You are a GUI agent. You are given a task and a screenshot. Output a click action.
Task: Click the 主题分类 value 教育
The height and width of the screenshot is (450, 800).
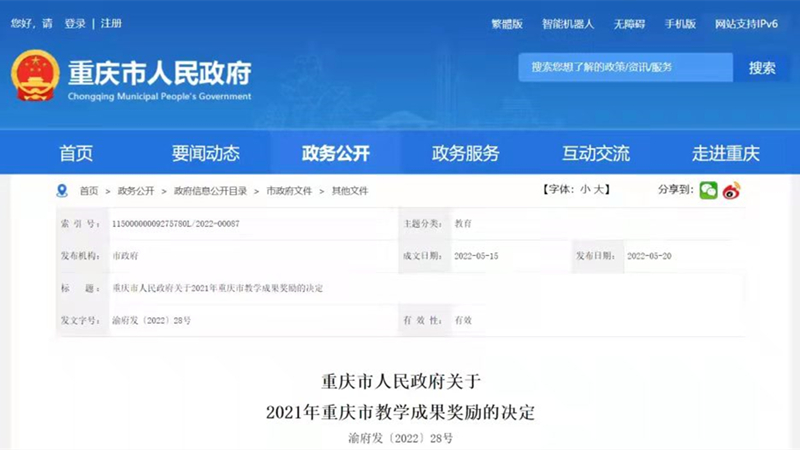point(463,223)
